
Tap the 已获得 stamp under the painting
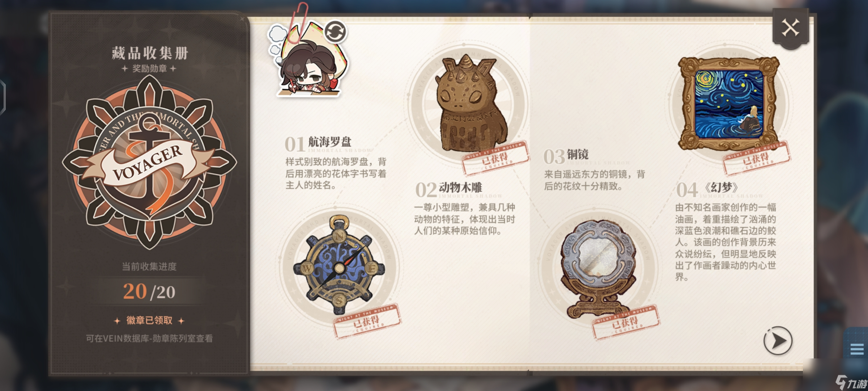pos(757,159)
